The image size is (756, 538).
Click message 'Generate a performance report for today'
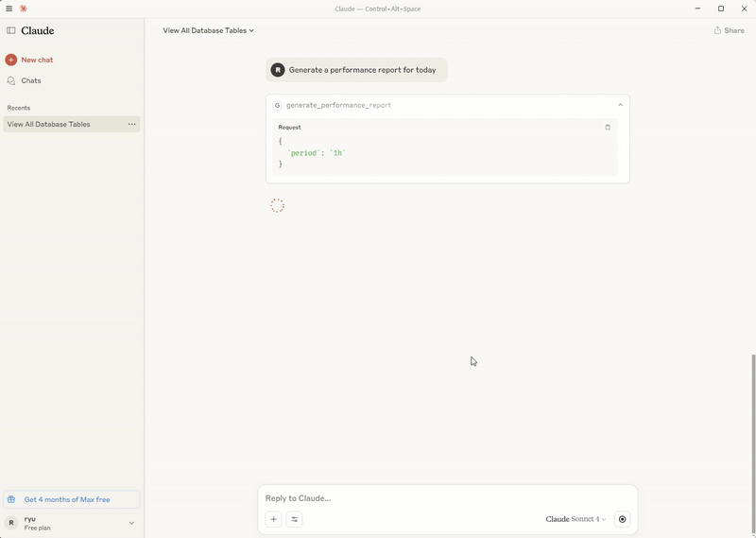point(362,70)
